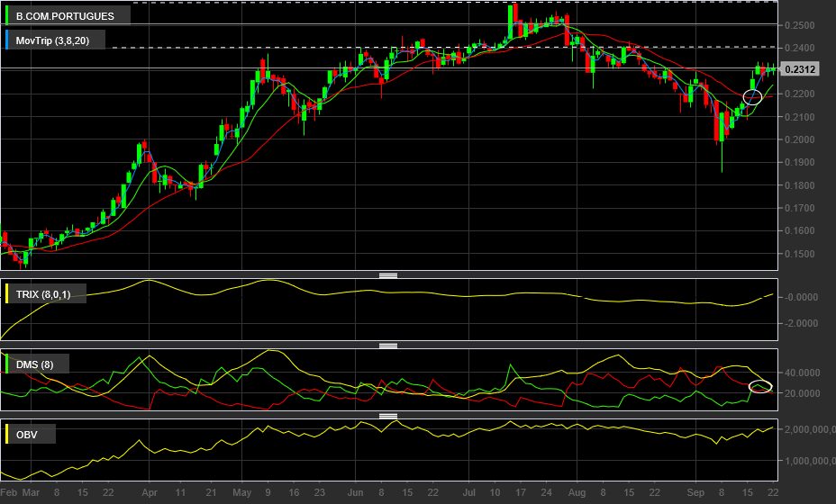The width and height of the screenshot is (836, 504).
Task: Select the TRIX (8,0,1) indicator label
Action: click(43, 294)
